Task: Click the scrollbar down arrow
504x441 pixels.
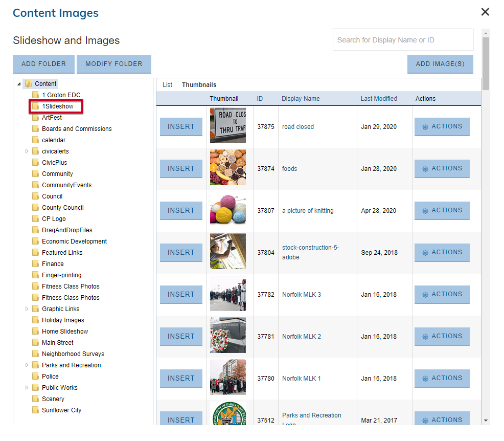Action: click(x=486, y=421)
